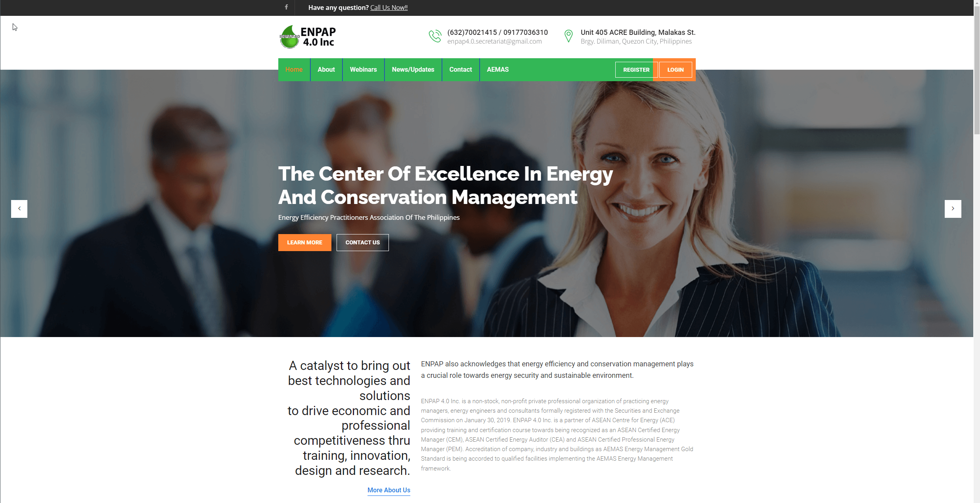Screen dimensions: 980x503
Task: Click the LOGIN button
Action: (676, 69)
